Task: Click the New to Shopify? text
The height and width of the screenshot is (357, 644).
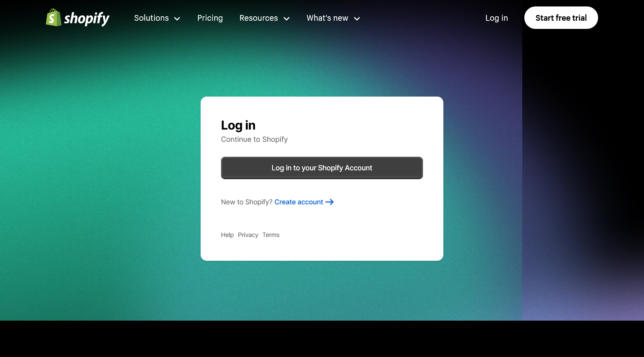Action: coord(247,202)
